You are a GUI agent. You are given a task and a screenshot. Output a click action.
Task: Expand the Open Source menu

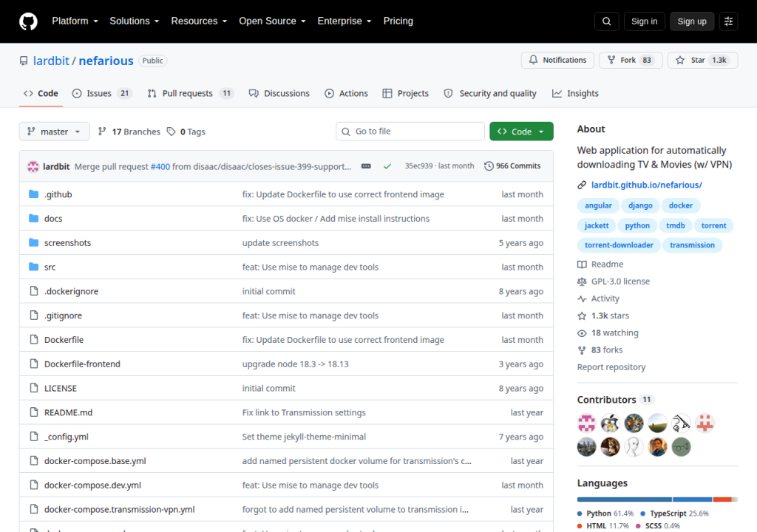(272, 21)
